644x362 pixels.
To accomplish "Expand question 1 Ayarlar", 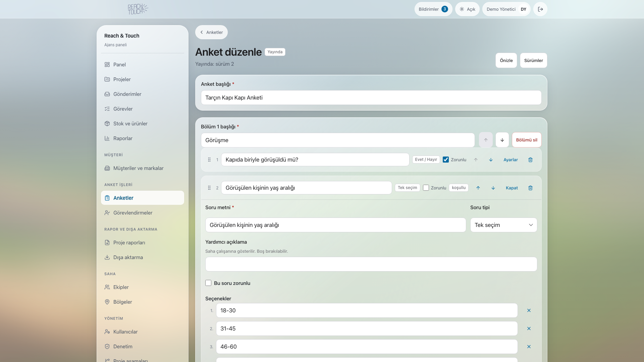I will [x=511, y=160].
